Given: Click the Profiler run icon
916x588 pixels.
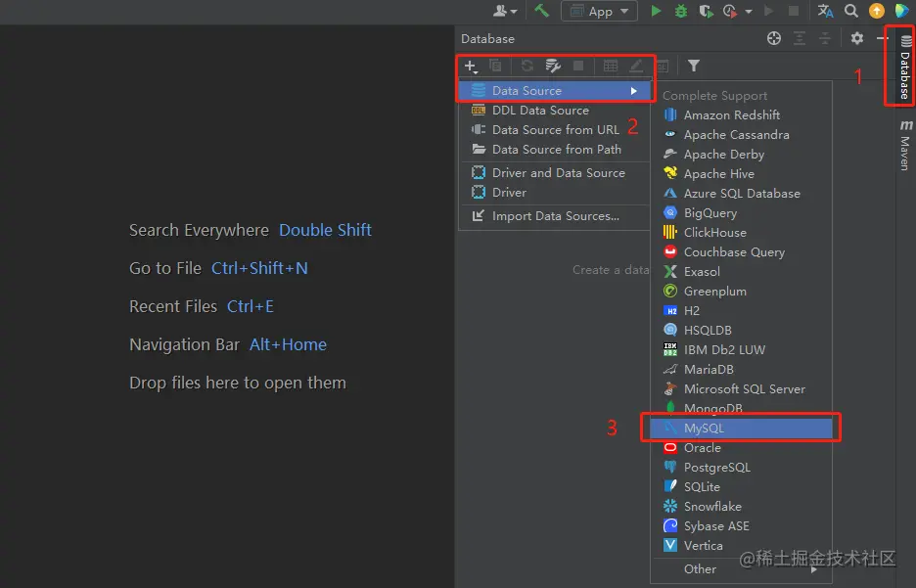Looking at the screenshot, I should point(730,11).
